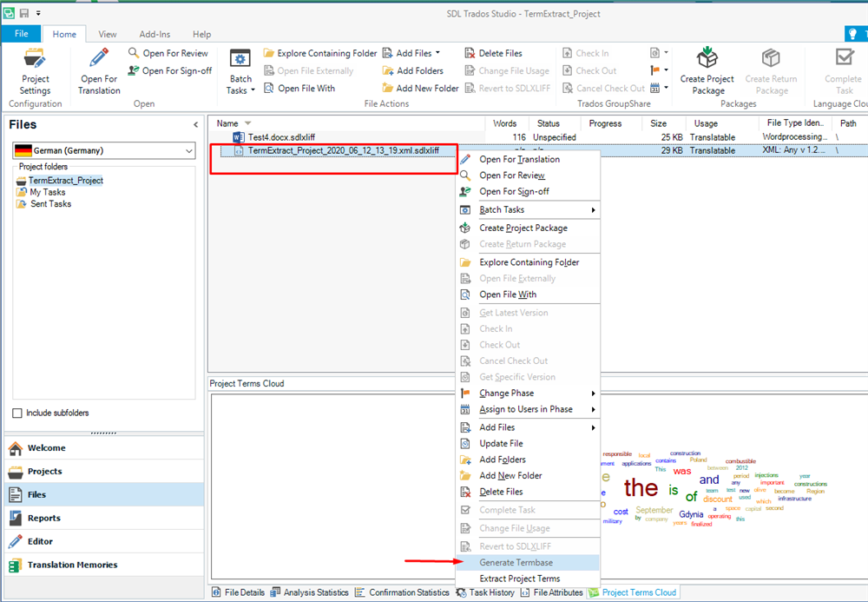868x602 pixels.
Task: Open the File Details tab
Action: [x=239, y=592]
